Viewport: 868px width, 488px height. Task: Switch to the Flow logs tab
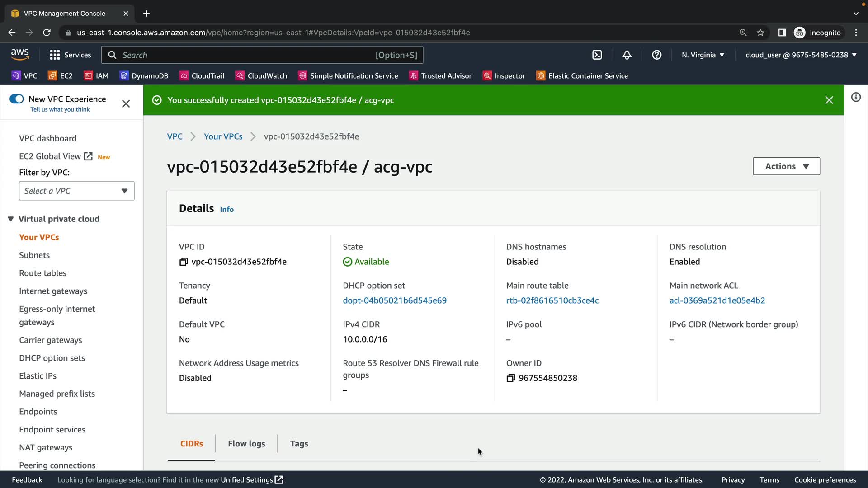pyautogui.click(x=246, y=444)
